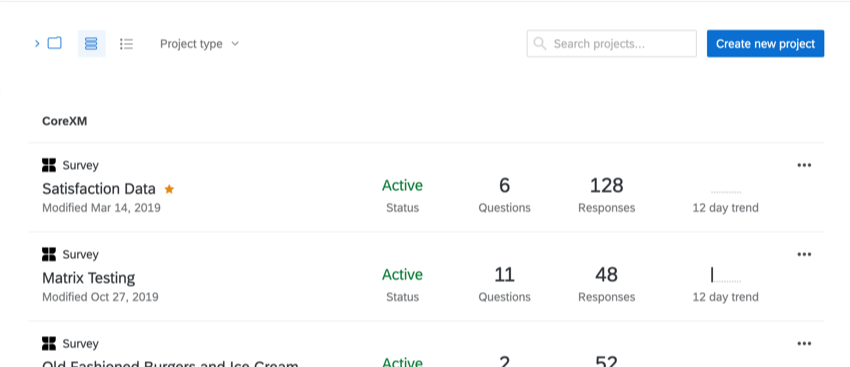850x367 pixels.
Task: Click Satisfaction Data Active status
Action: click(402, 185)
